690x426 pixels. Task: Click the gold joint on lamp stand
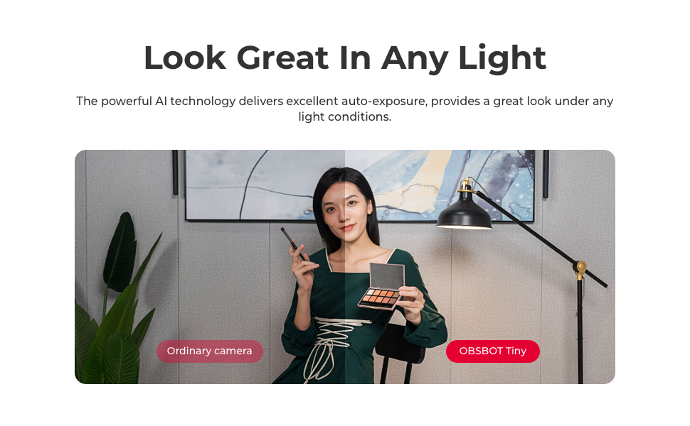581,268
